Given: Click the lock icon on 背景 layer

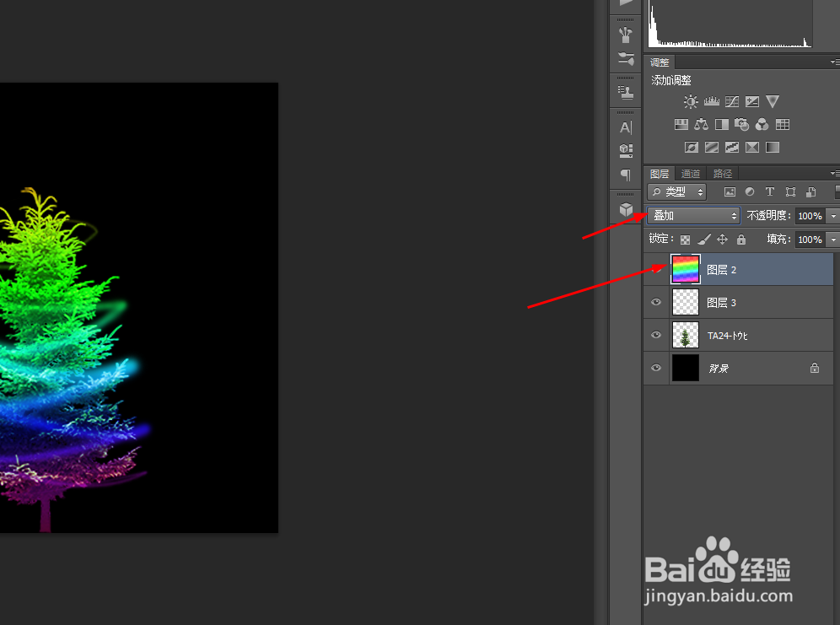Looking at the screenshot, I should pos(815,368).
